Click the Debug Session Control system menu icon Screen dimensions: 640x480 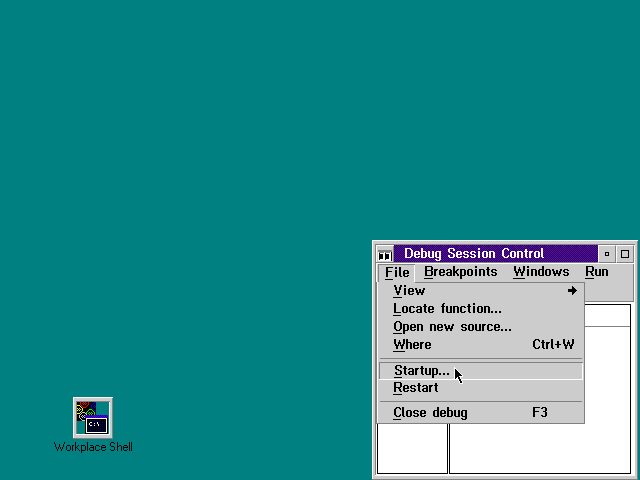tap(384, 254)
